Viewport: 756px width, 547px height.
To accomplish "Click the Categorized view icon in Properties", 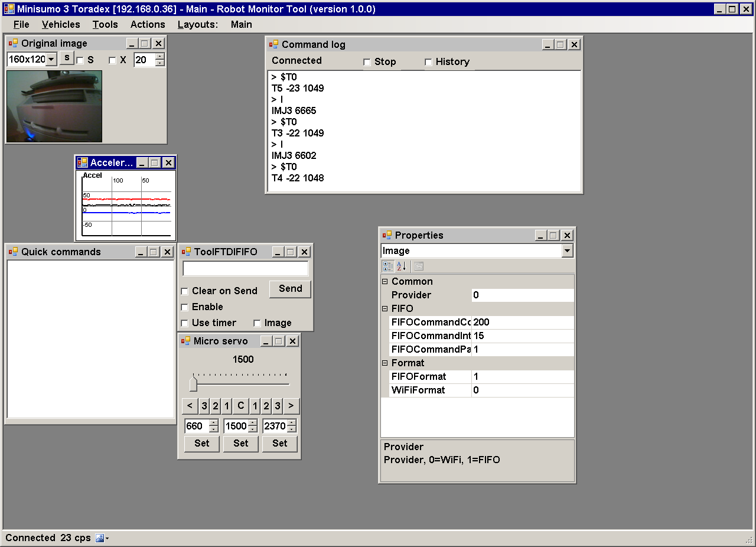I will [388, 266].
